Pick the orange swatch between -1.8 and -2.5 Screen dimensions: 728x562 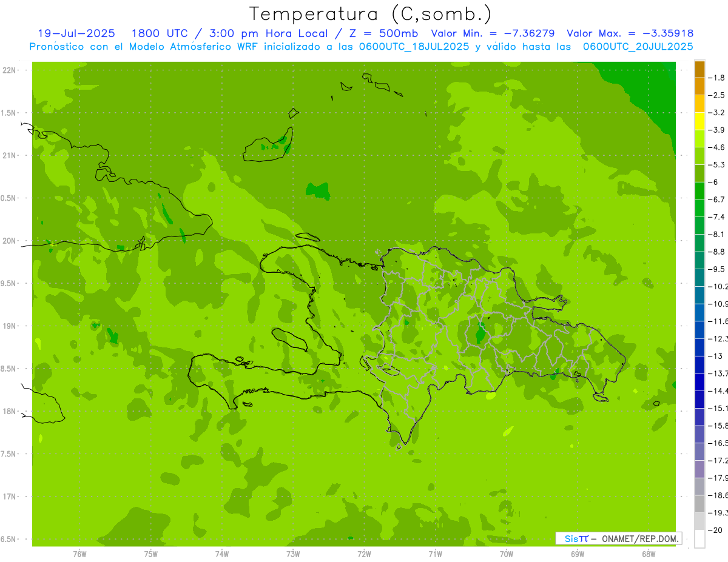coord(699,86)
